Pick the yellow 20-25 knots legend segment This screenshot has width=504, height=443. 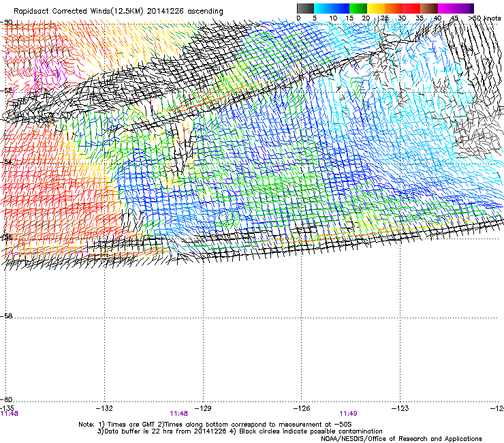click(x=376, y=8)
